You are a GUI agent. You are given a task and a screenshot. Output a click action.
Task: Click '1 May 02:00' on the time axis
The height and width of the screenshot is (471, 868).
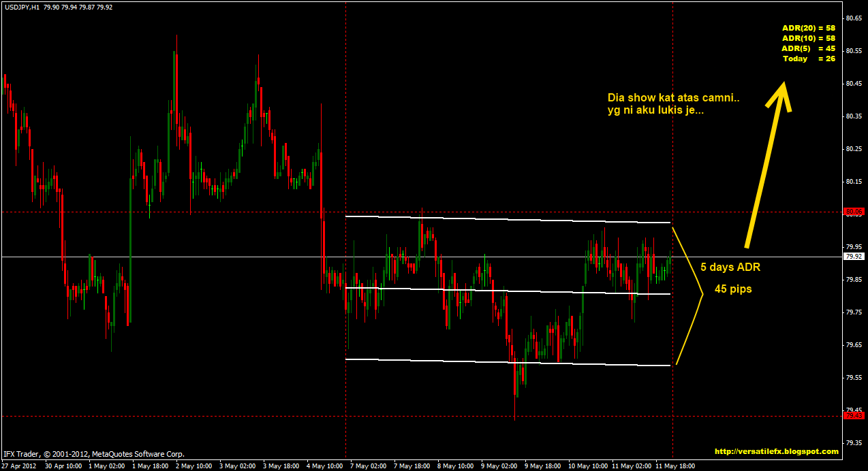(x=108, y=466)
